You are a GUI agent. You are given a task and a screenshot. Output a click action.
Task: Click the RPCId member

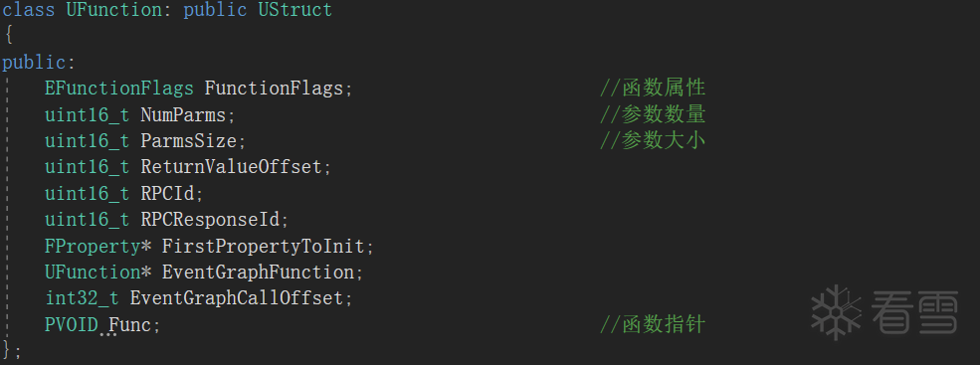coord(167,194)
